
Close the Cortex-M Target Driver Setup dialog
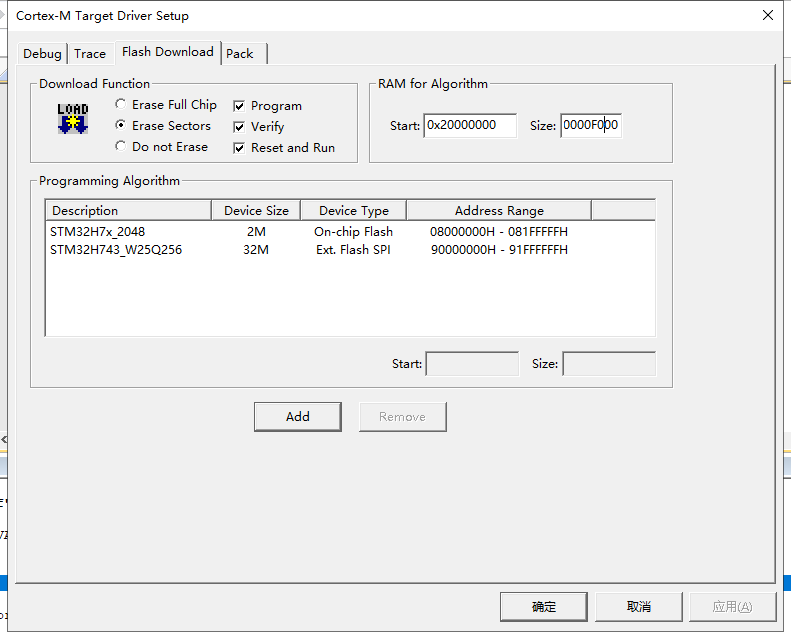[x=767, y=15]
